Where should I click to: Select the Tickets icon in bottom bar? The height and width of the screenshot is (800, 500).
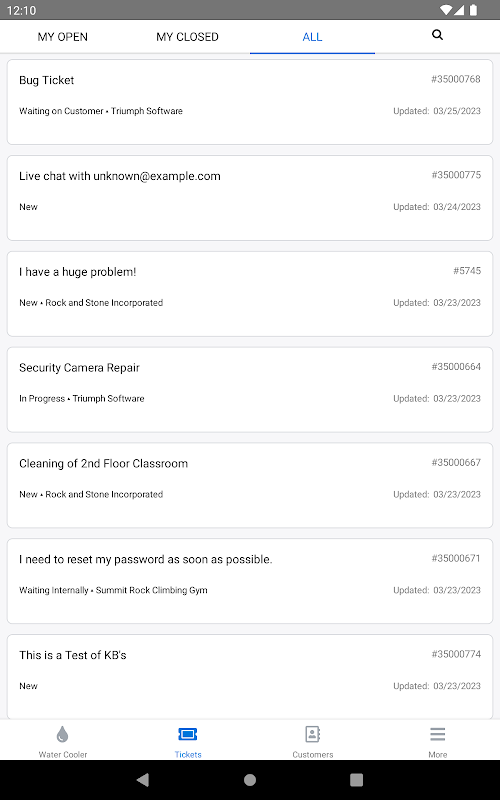(188, 734)
